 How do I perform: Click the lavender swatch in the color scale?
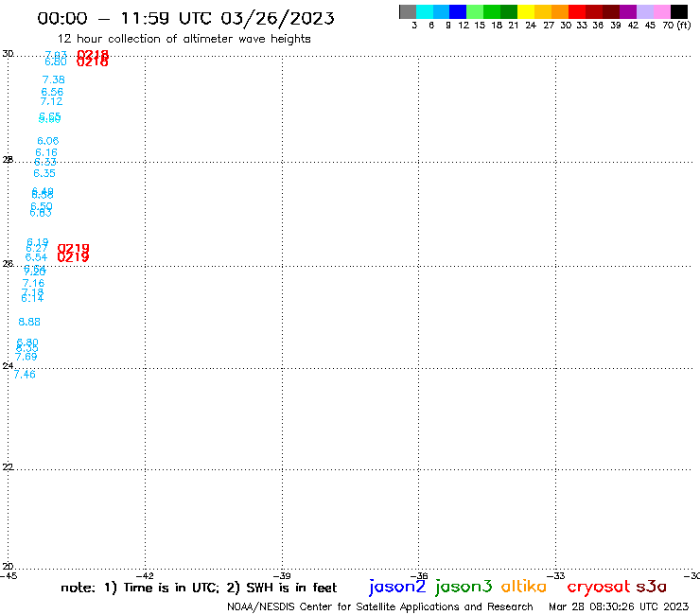pos(644,11)
